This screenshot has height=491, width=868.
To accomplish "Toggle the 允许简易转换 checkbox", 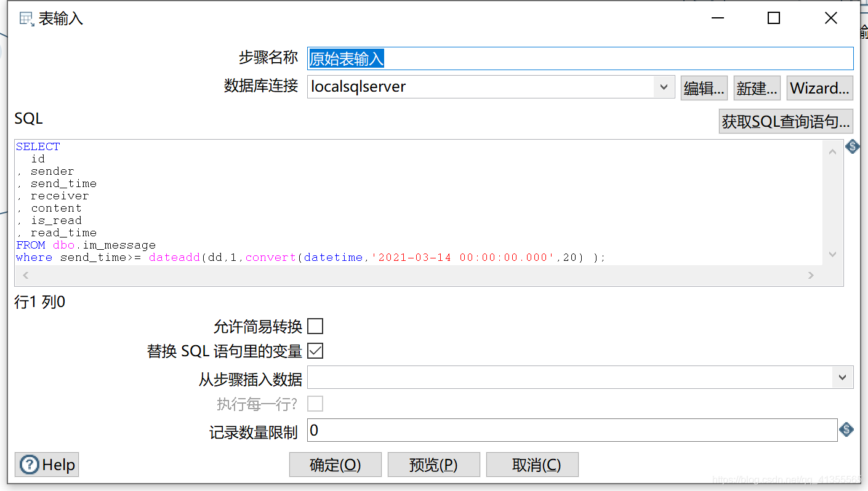I will pyautogui.click(x=315, y=326).
